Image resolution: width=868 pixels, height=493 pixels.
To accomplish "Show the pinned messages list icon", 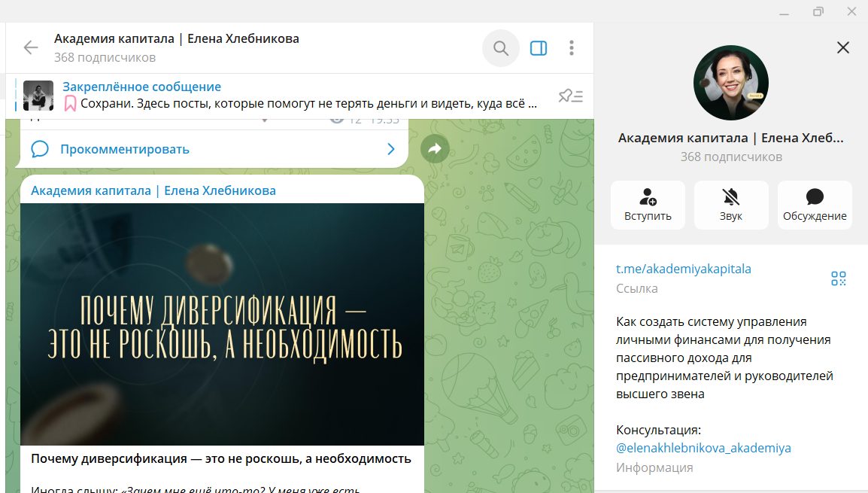I will 571,96.
